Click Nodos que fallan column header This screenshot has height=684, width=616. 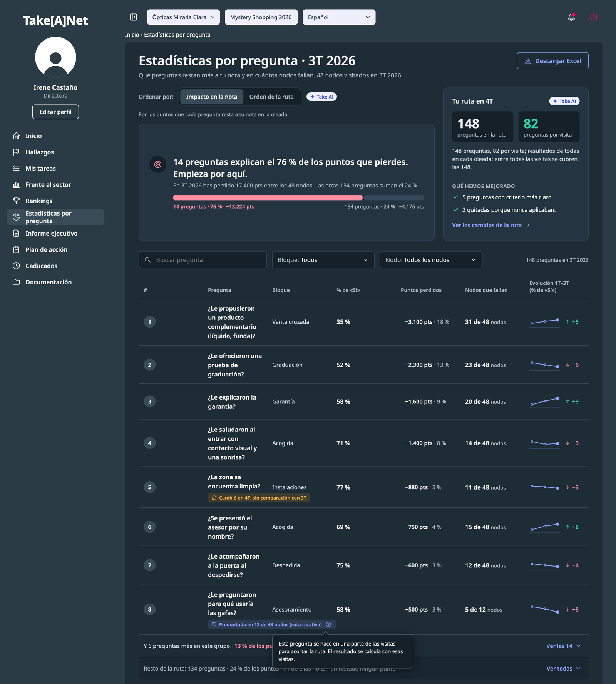tap(486, 290)
